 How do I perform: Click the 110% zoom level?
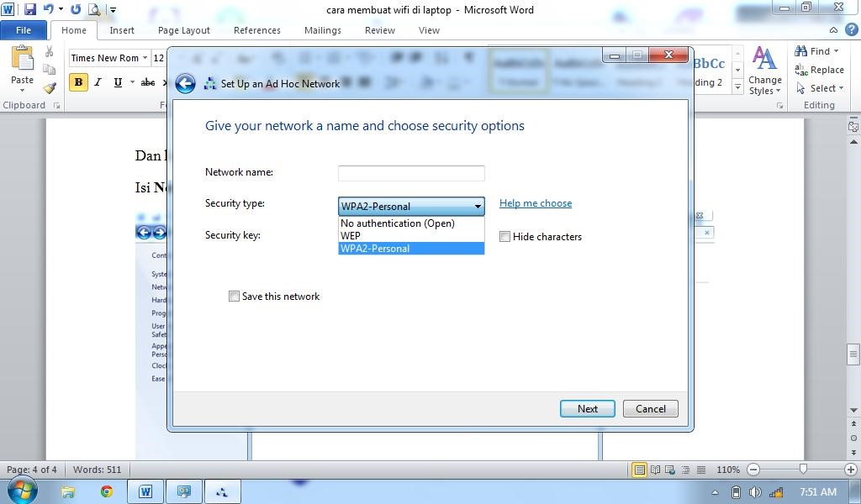[x=728, y=470]
